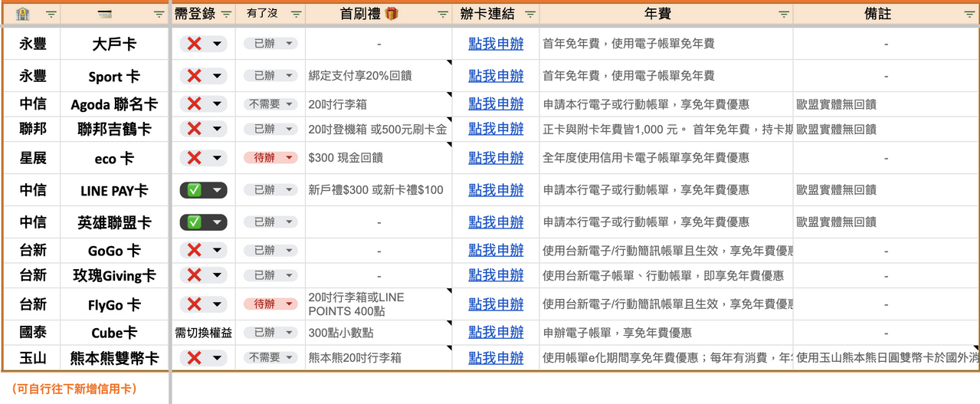The width and height of the screenshot is (980, 404).
Task: Select the 20吋行李箱 gift cell for Agoda 聯名卡
Action: click(x=379, y=104)
